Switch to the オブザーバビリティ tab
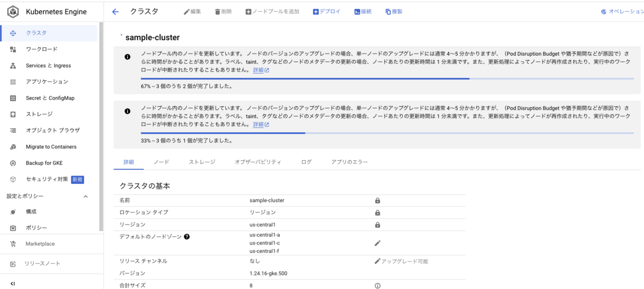 pyautogui.click(x=258, y=162)
